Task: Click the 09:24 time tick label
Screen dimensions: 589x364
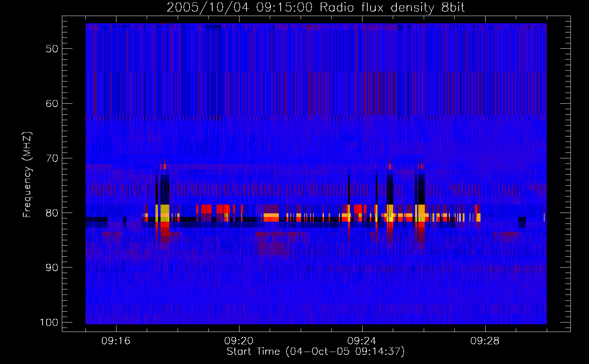Action: (362, 341)
